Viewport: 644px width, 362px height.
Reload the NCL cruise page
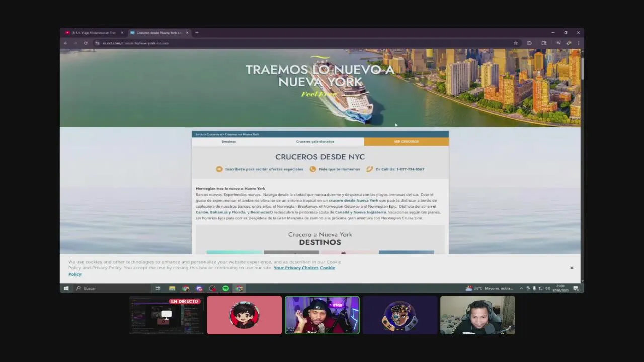(x=86, y=43)
